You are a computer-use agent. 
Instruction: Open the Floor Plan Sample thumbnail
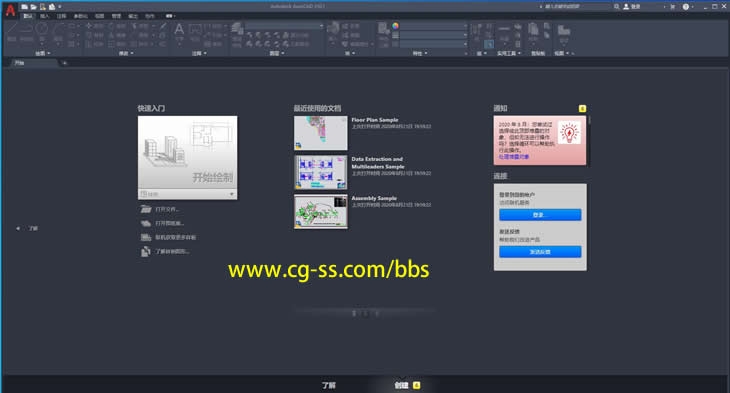pyautogui.click(x=321, y=133)
